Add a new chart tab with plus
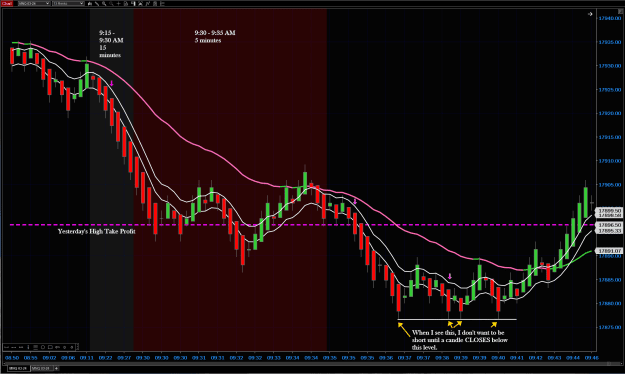Screen dimensions: 625x374 57,368
